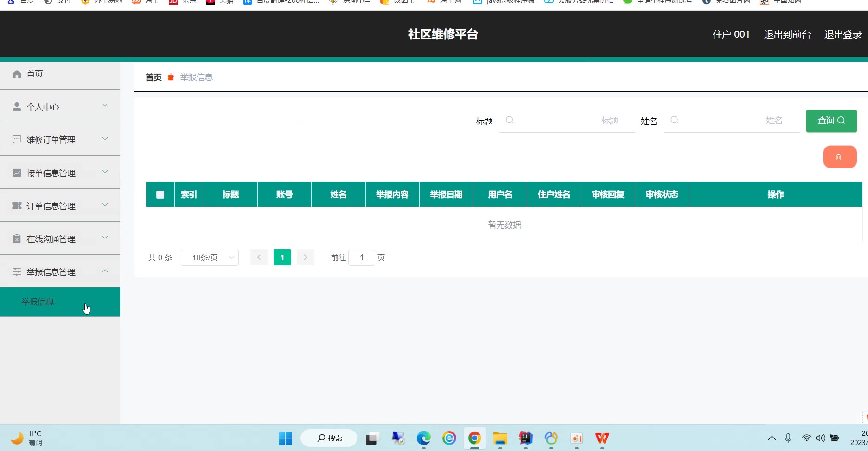Screen dimensions: 868x451
Task: Click the person icon beside 个人中心
Action: [x=17, y=107]
